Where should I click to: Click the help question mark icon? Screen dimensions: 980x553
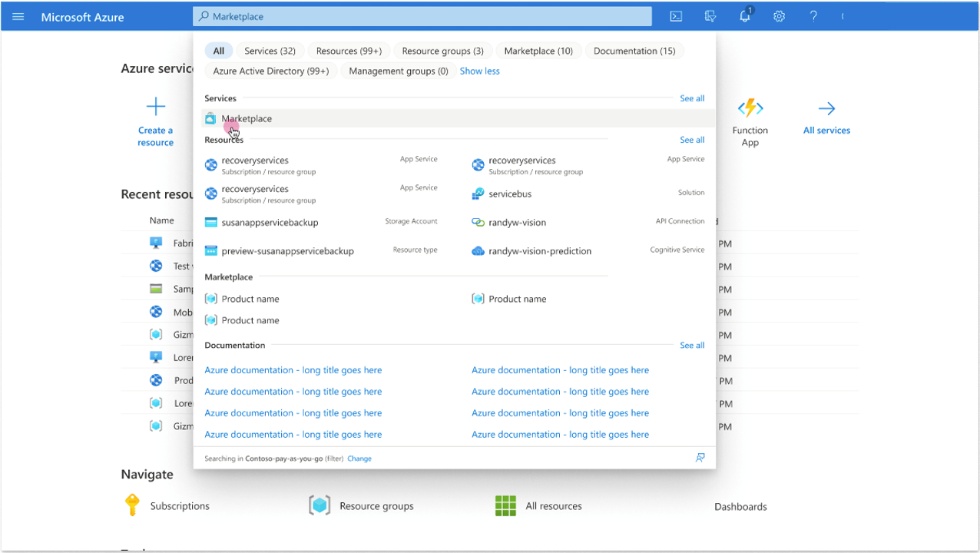click(813, 15)
